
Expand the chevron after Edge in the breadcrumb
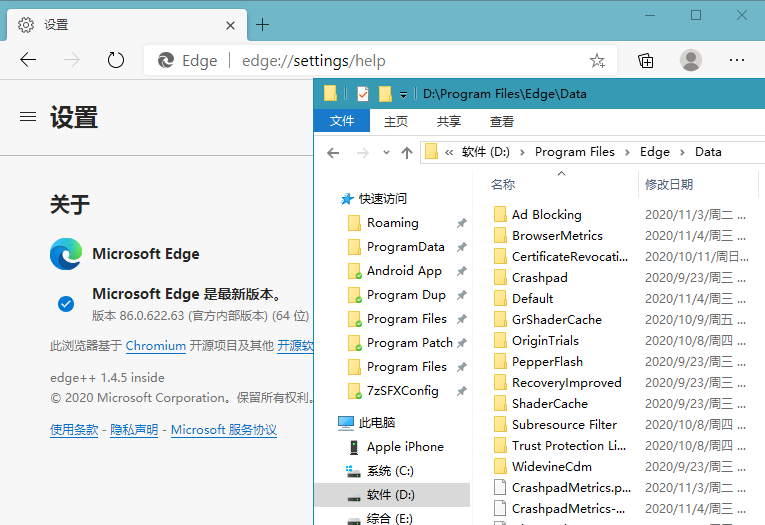(683, 153)
